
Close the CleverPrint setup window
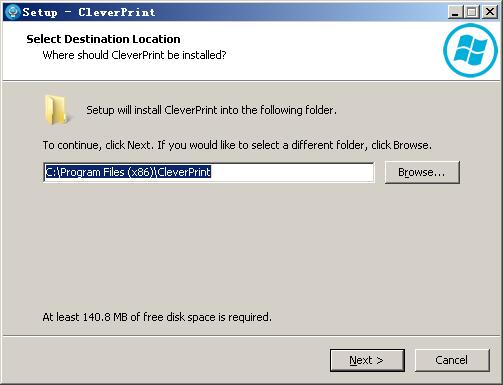pos(490,12)
